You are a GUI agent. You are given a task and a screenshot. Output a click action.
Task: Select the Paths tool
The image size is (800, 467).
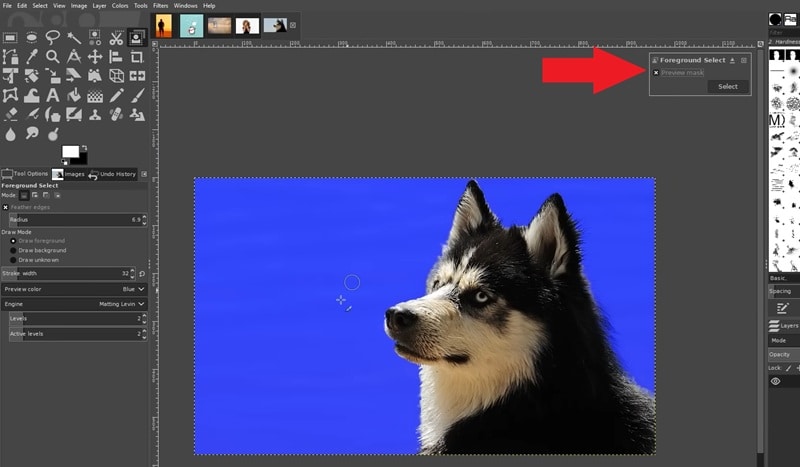[x=10, y=56]
